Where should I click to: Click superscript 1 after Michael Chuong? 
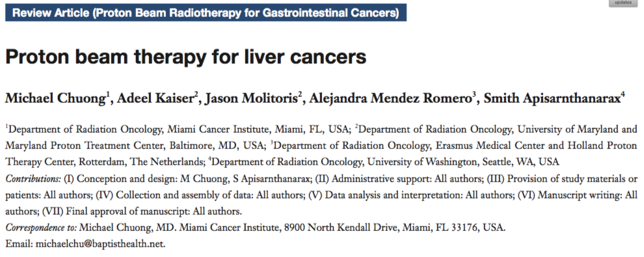[109, 96]
